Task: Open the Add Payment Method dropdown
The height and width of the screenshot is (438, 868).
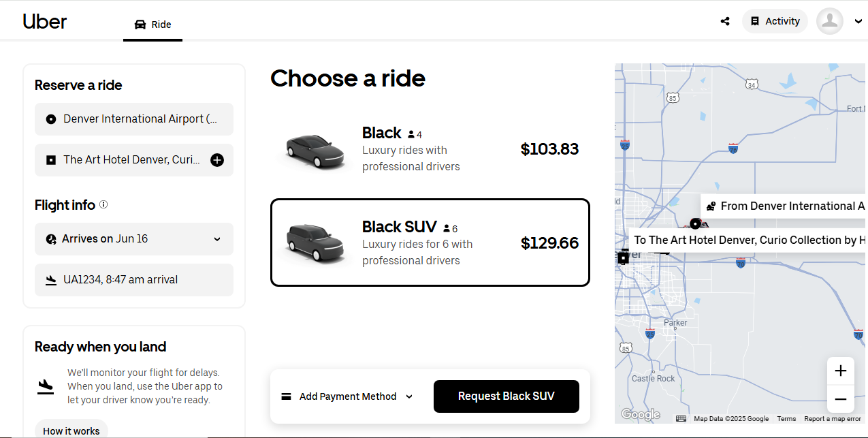Action: [x=347, y=396]
